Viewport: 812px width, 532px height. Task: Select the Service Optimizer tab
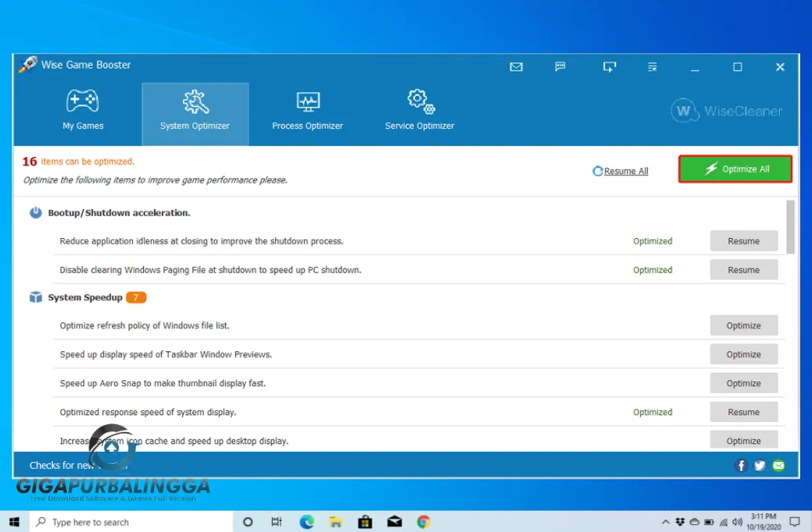pos(419,111)
